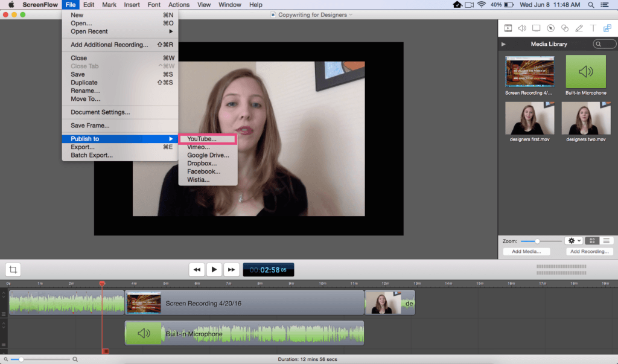Click the Media Library search field

(x=604, y=44)
